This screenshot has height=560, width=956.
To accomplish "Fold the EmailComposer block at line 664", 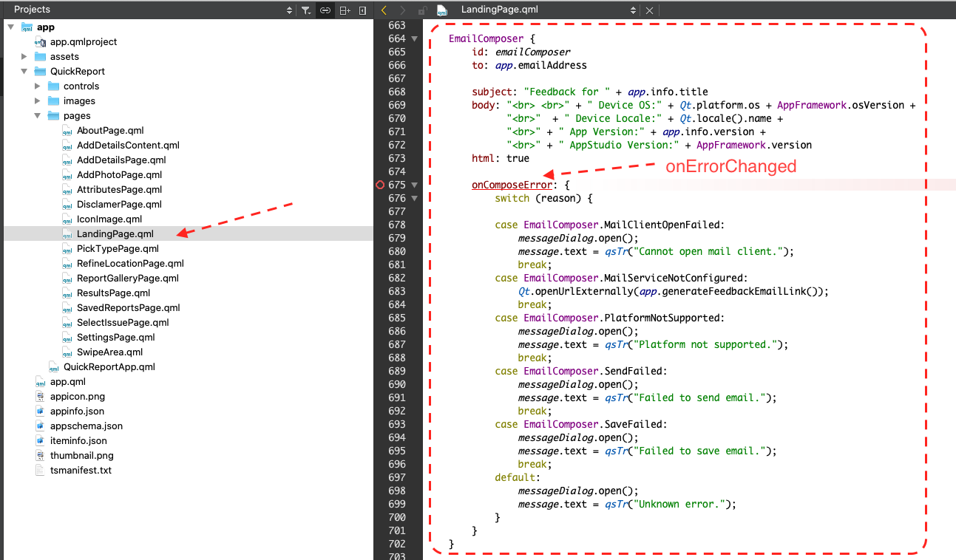I will coord(415,38).
